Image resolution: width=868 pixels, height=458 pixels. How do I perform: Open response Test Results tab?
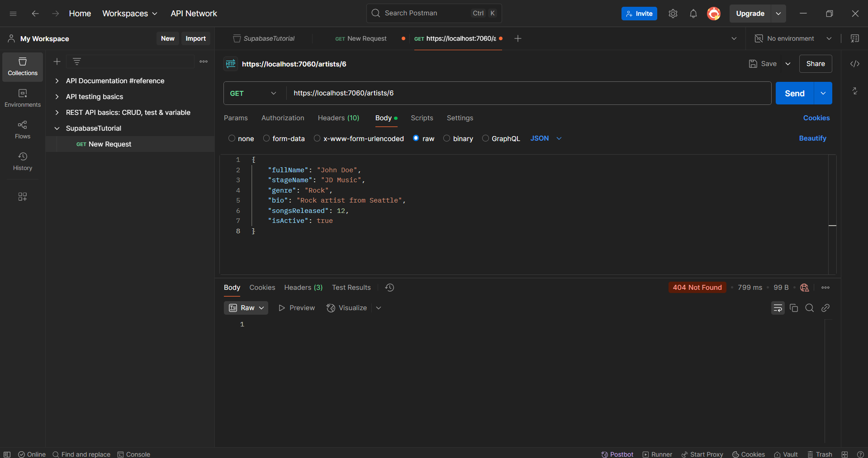point(351,288)
